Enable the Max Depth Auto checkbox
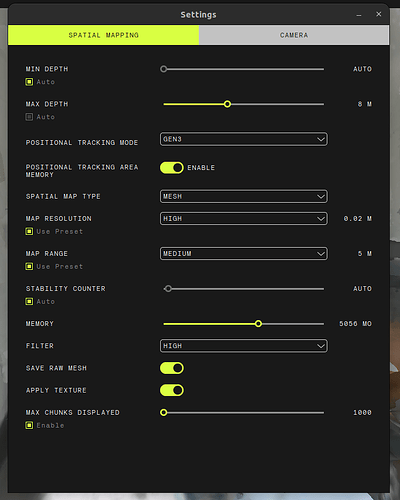Viewport: 400px width, 500px height. point(29,117)
